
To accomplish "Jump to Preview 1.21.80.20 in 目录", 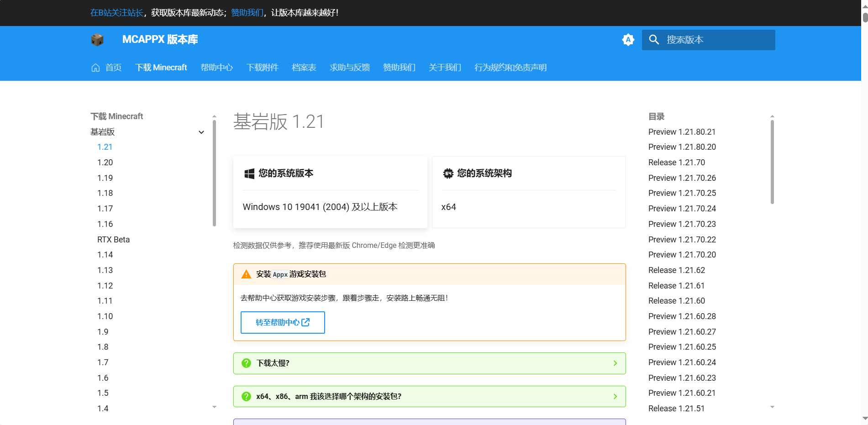I will point(682,147).
